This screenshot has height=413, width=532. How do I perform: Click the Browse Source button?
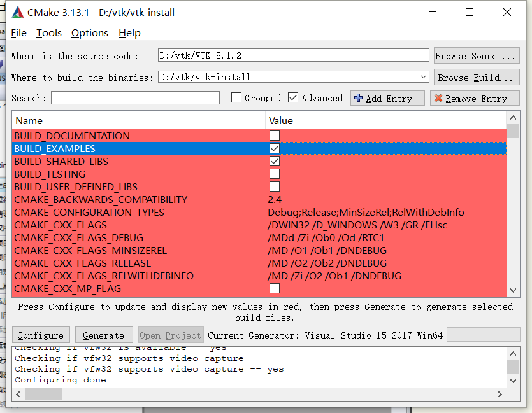[x=476, y=55]
